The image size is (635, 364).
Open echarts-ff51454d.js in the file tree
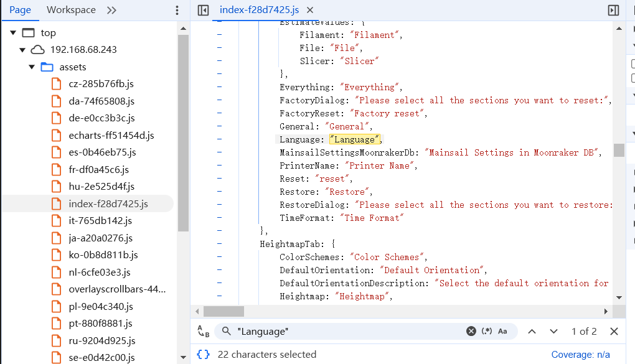[111, 135]
